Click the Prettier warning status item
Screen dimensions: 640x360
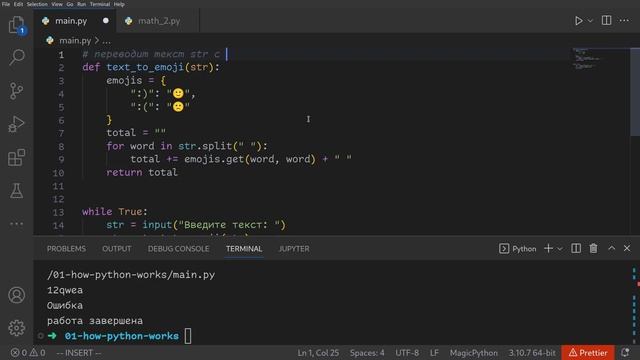588,353
